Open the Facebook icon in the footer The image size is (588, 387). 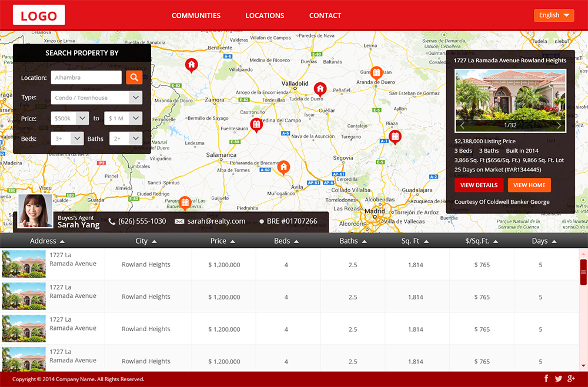coord(546,379)
